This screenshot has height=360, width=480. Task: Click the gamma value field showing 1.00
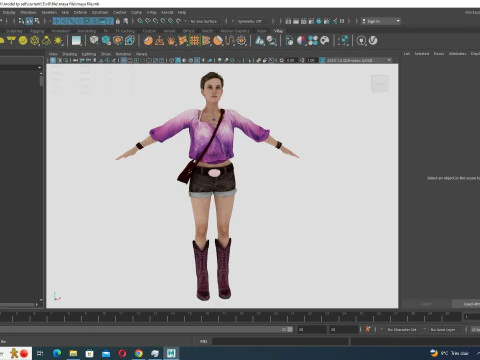(x=311, y=60)
